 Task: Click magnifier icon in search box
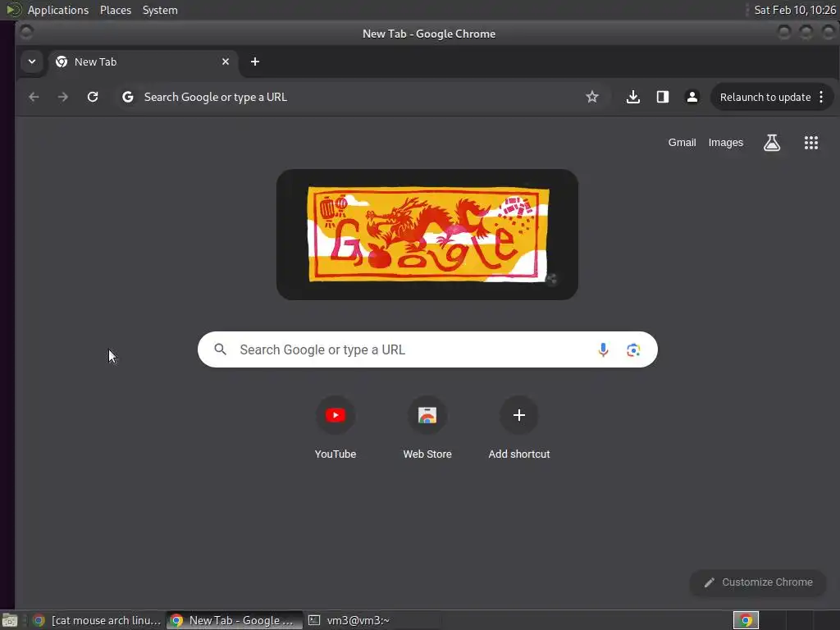click(x=220, y=349)
